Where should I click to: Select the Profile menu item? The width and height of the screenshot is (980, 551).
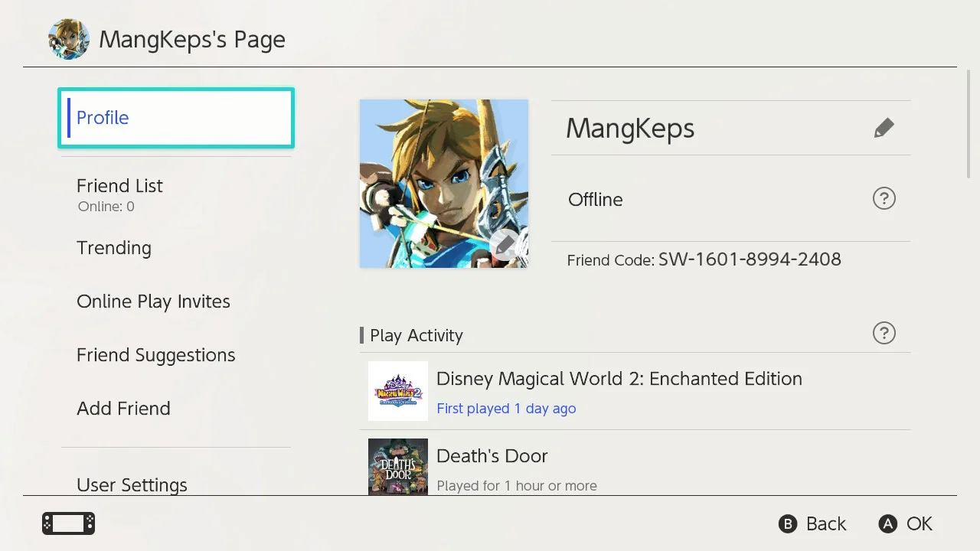click(176, 118)
